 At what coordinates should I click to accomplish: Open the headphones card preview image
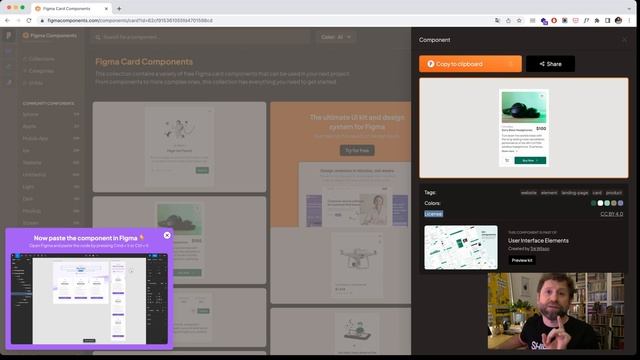click(x=524, y=128)
